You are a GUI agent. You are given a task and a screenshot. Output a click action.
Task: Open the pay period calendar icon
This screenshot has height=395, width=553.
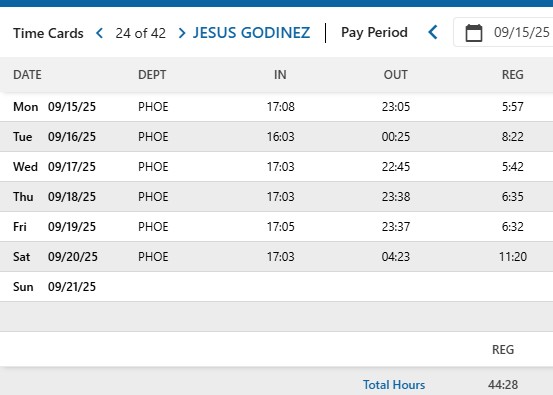474,33
